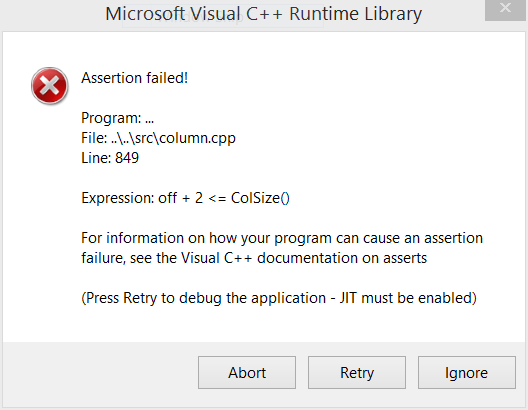Click the 'Assertion failed!' heading text
528x410 pixels.
pyautogui.click(x=134, y=78)
